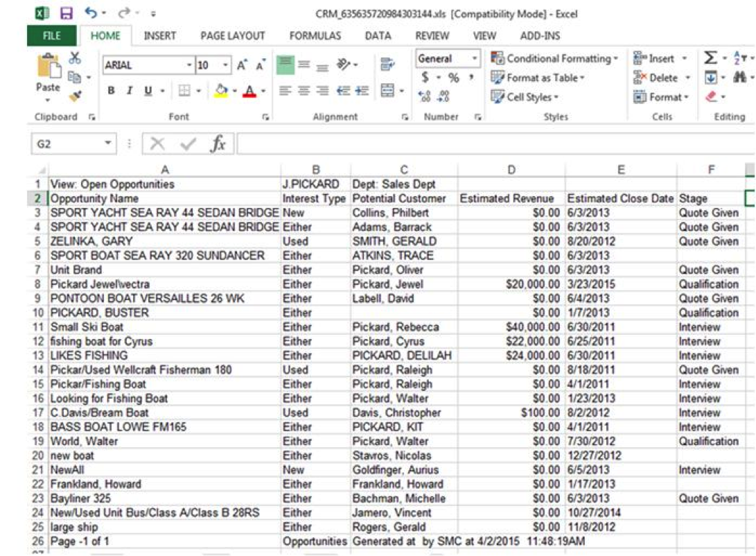Select Top Align icon
Viewport: 756px width, 556px height.
point(285,64)
